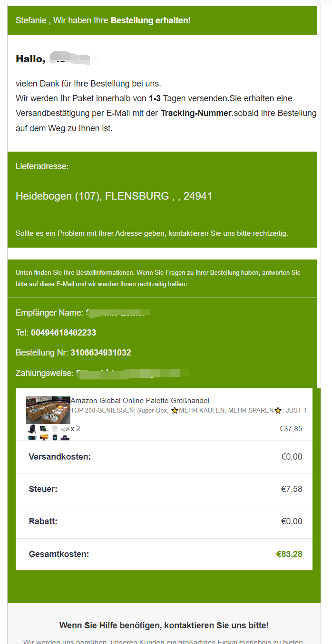This screenshot has height=644, width=332.
Task: Click the purple controller dock icon
Action: [x=65, y=438]
